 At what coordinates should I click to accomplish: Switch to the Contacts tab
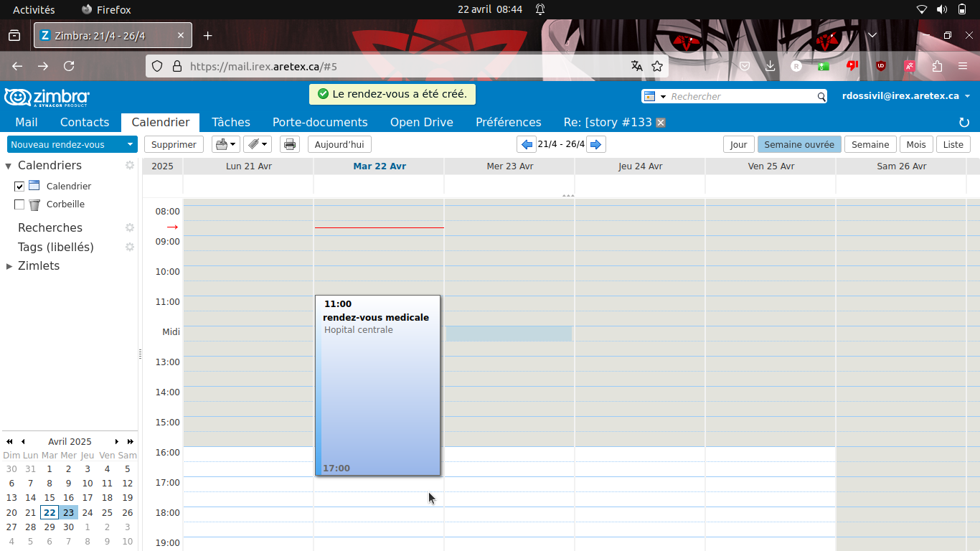pyautogui.click(x=85, y=122)
